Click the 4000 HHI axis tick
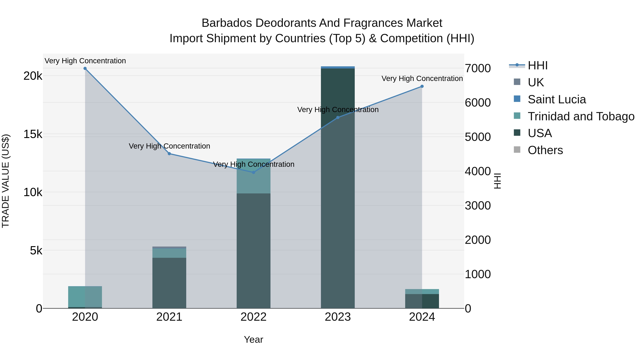 pyautogui.click(x=478, y=171)
